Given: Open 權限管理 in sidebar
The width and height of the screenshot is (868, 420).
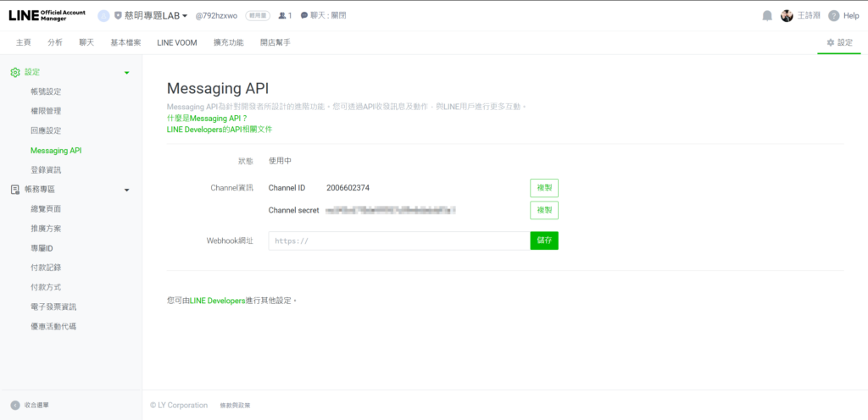Looking at the screenshot, I should click(46, 111).
